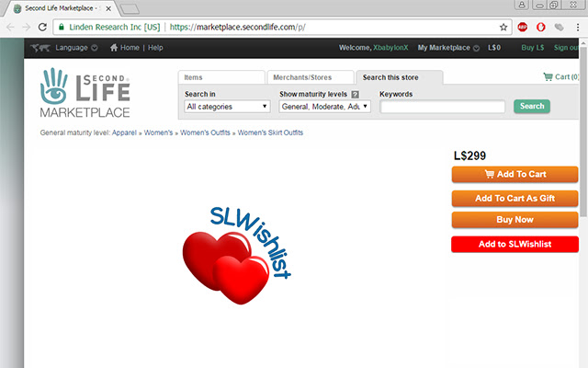Open the Second Life Marketplace logo

click(x=85, y=92)
